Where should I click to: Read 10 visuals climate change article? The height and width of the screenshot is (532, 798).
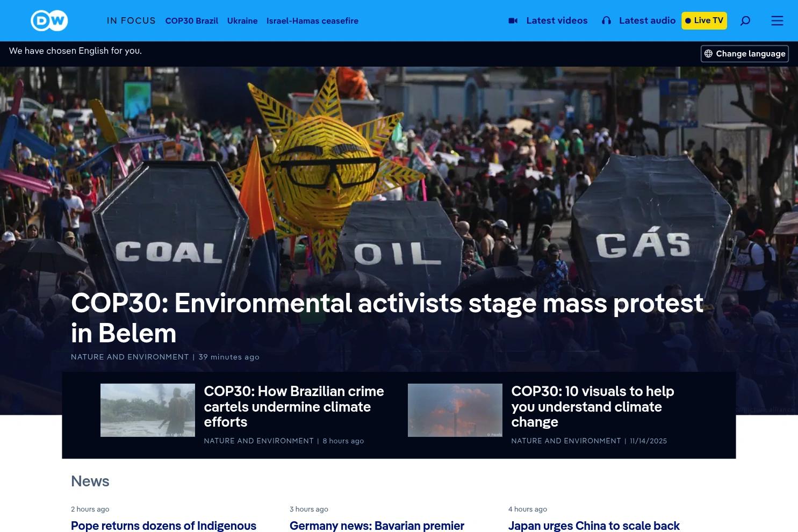pos(592,406)
